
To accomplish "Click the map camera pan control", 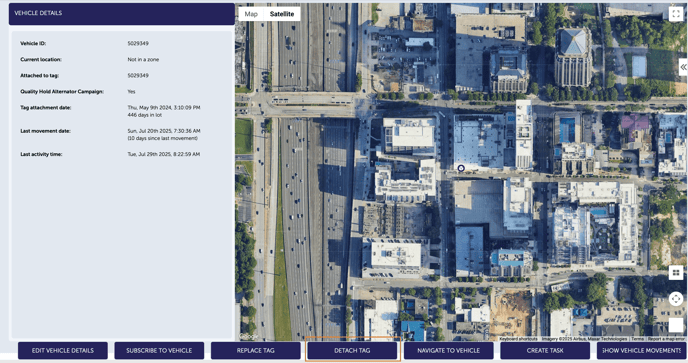I will 676,299.
